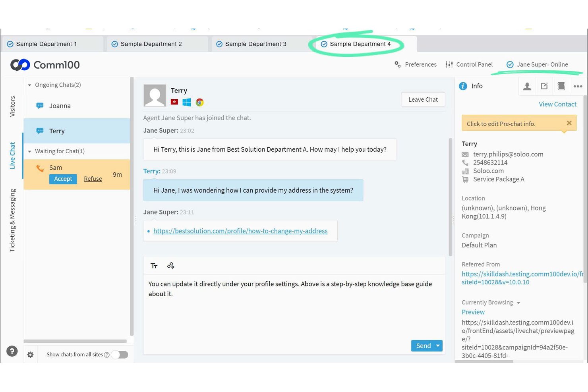Open Preferences

point(415,64)
